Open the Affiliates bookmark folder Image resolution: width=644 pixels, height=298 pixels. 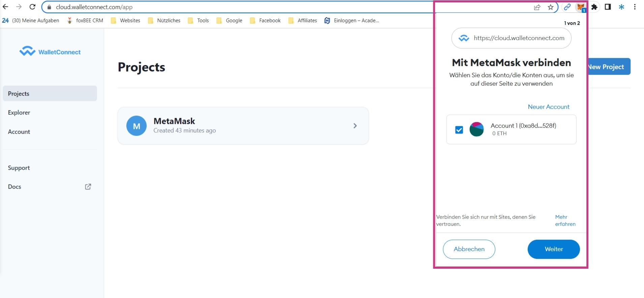[303, 21]
